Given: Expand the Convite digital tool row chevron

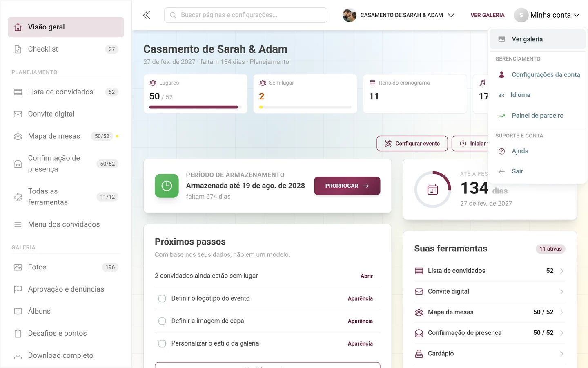Looking at the screenshot, I should 562,292.
